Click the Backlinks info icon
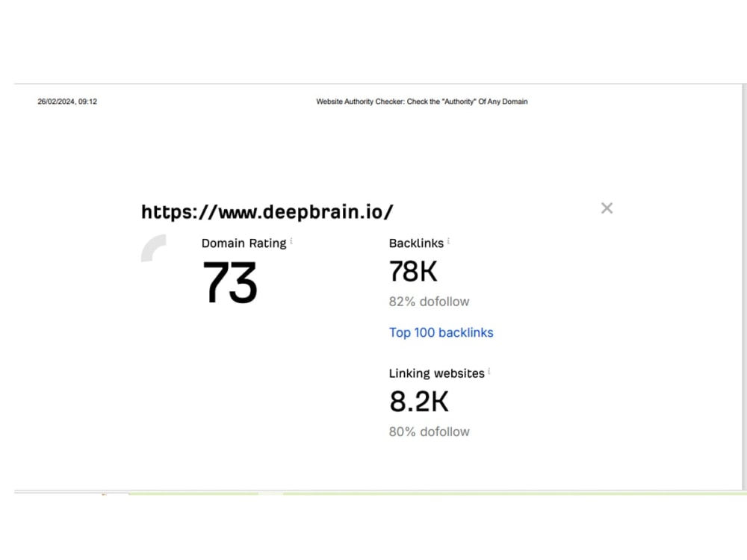Screen dimensions: 747x560 (x=448, y=241)
